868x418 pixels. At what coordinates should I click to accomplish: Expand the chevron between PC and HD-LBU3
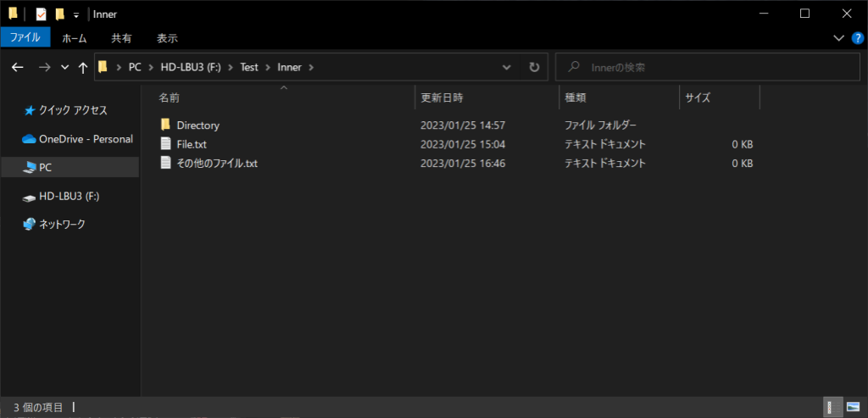click(151, 68)
